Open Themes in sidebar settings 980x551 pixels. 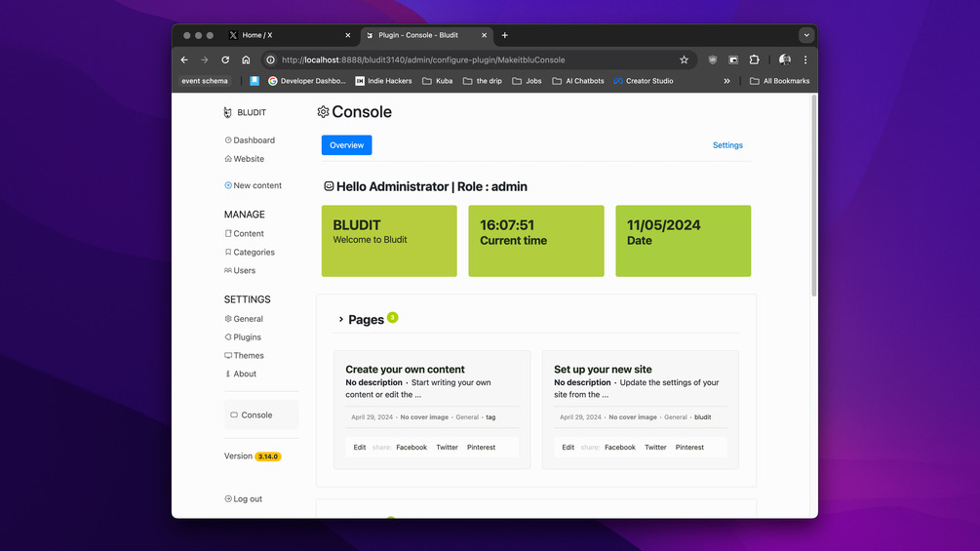click(x=245, y=355)
